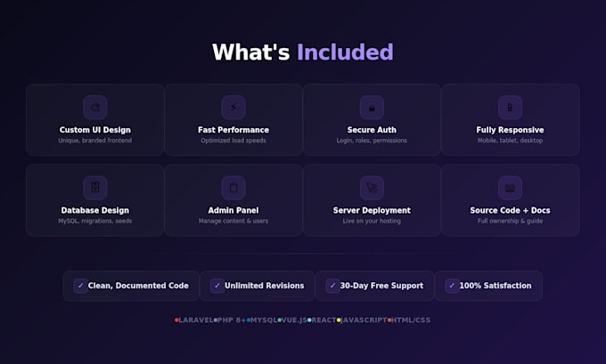Open the Admin Panel clipboard icon
The width and height of the screenshot is (606, 364).
pyautogui.click(x=233, y=188)
